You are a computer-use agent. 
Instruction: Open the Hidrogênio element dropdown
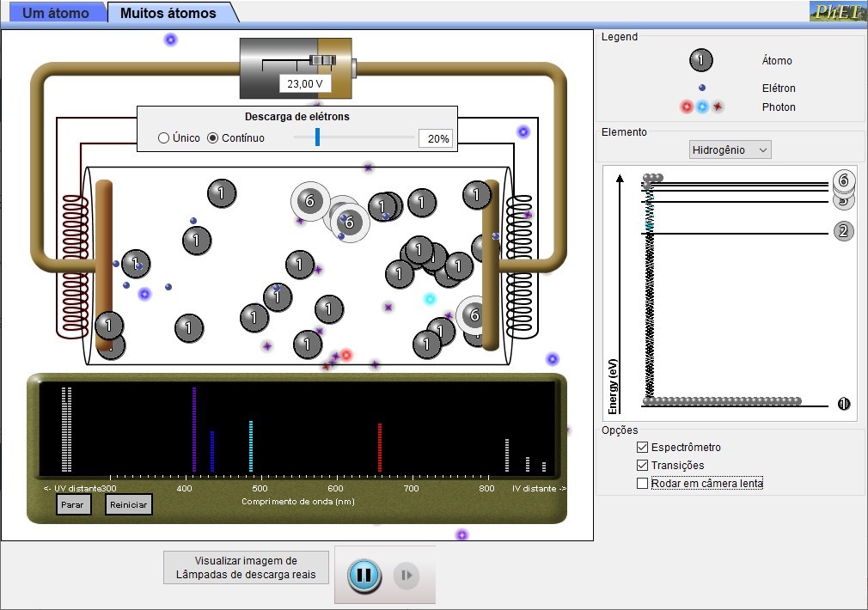click(x=730, y=149)
